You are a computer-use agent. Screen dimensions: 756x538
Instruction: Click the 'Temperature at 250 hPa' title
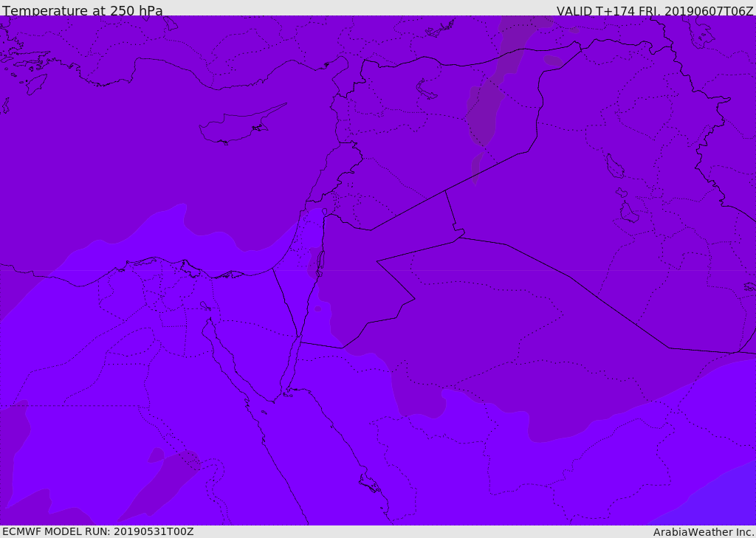coord(83,10)
